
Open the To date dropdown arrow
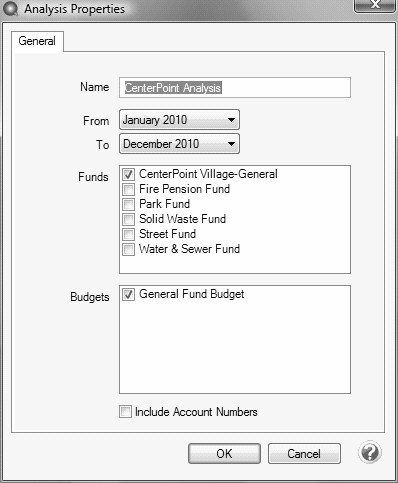231,144
